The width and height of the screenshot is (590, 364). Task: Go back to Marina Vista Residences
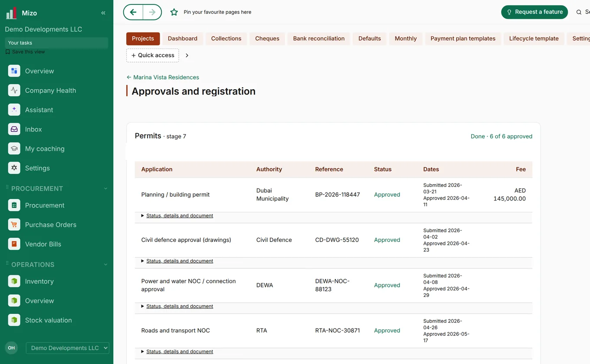(x=163, y=77)
